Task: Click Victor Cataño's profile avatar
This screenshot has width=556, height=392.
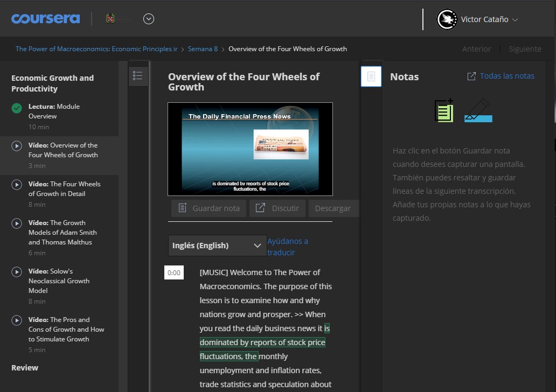Action: [447, 19]
